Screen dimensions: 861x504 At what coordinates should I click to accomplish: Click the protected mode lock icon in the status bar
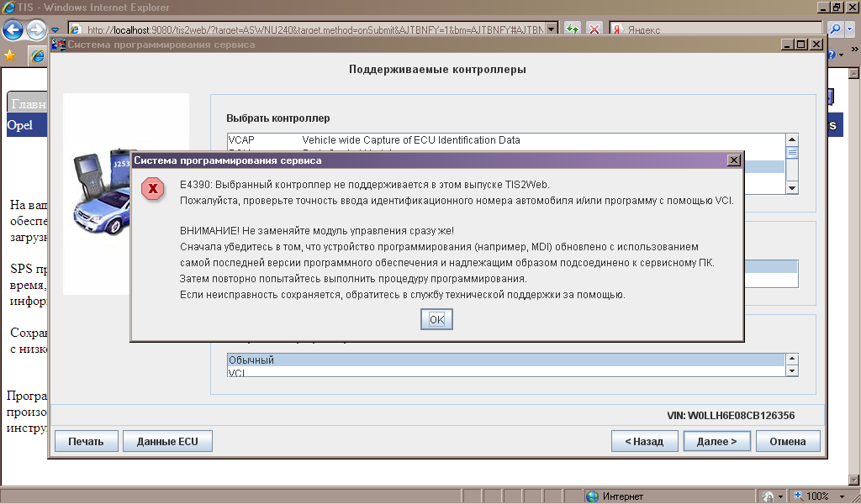(x=767, y=496)
